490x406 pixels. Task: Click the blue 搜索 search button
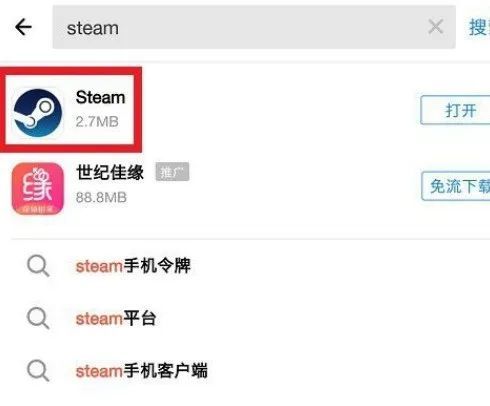pos(479,27)
